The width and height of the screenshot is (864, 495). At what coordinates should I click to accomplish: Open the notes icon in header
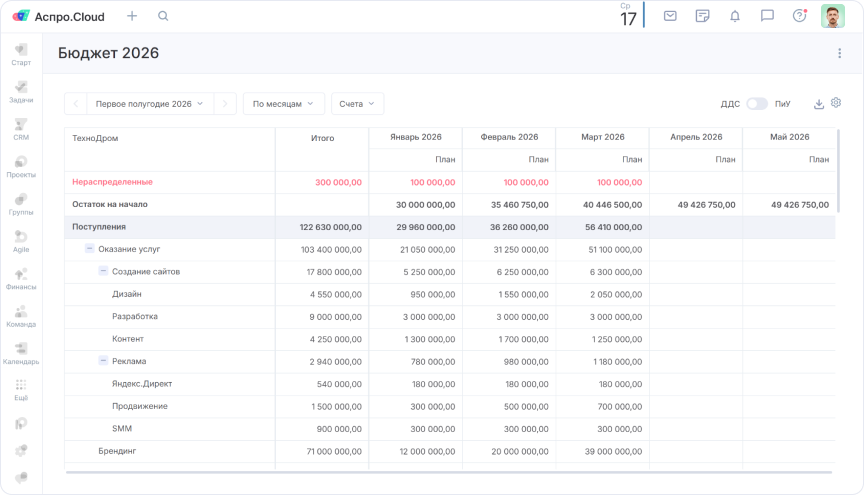click(703, 16)
